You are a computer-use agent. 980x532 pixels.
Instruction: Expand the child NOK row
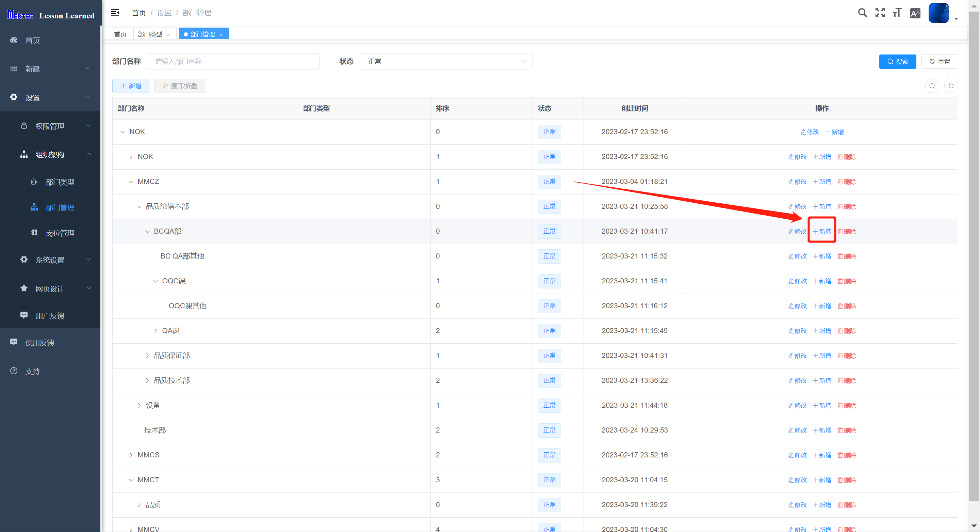coord(131,157)
